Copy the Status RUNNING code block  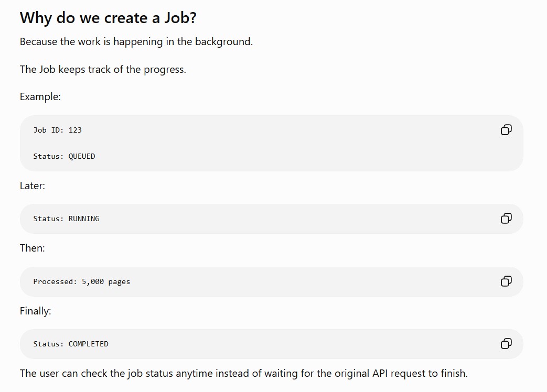[x=506, y=219]
